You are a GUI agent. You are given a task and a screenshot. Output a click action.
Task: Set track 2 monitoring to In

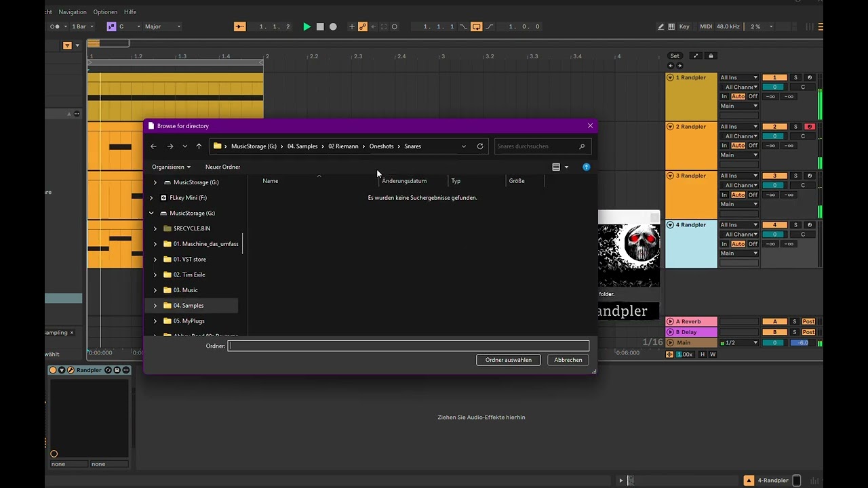[x=724, y=146]
